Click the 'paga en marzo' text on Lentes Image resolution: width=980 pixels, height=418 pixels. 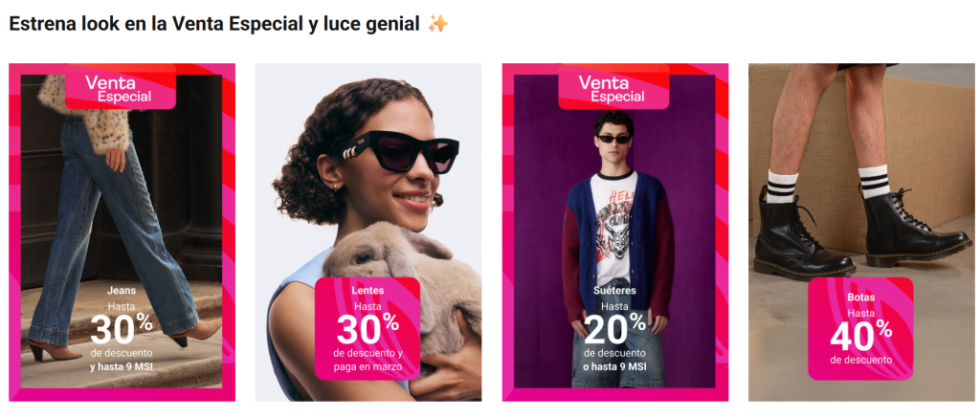[367, 366]
